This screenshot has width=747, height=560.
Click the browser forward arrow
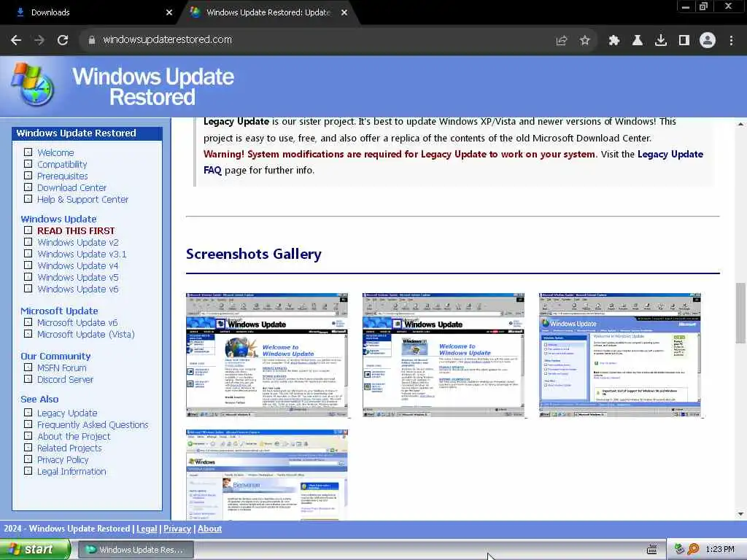click(39, 40)
